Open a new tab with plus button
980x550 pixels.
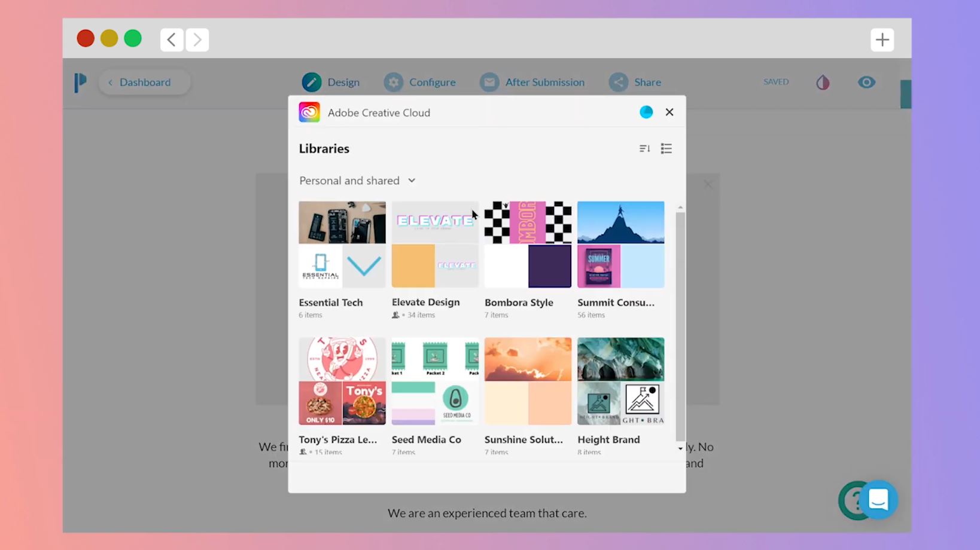pos(882,40)
